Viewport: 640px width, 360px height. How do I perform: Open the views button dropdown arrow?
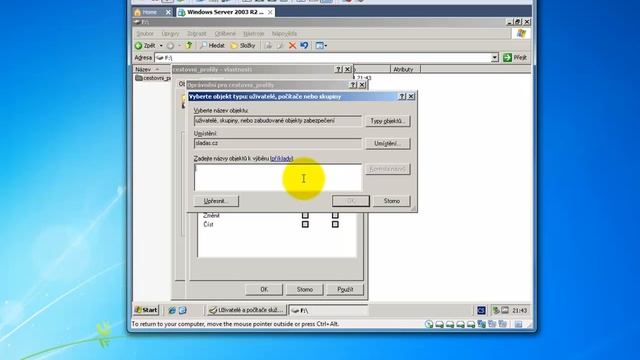(326, 46)
